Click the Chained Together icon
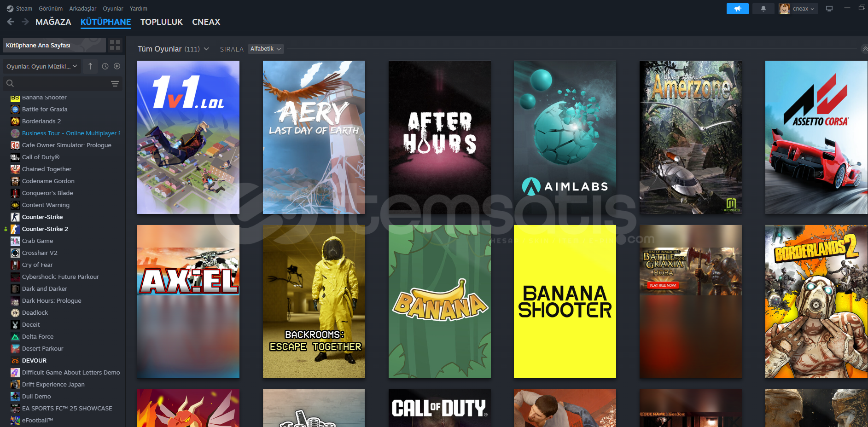 tap(15, 169)
